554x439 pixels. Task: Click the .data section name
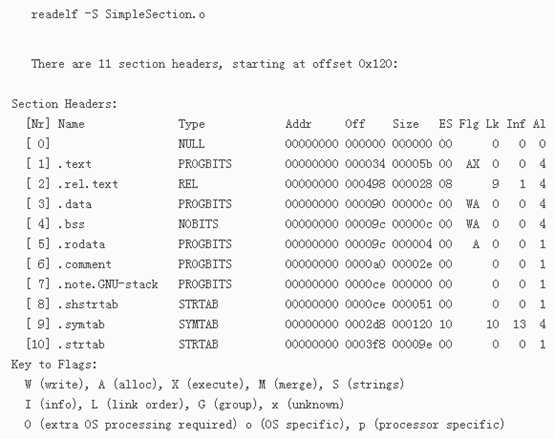(x=75, y=204)
